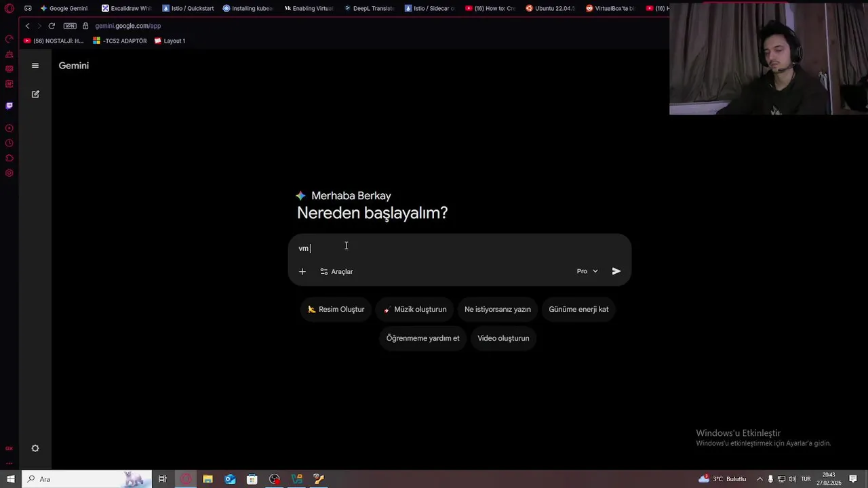868x488 pixels.
Task: Open the Twitch sidebar icon
Action: click(x=9, y=106)
